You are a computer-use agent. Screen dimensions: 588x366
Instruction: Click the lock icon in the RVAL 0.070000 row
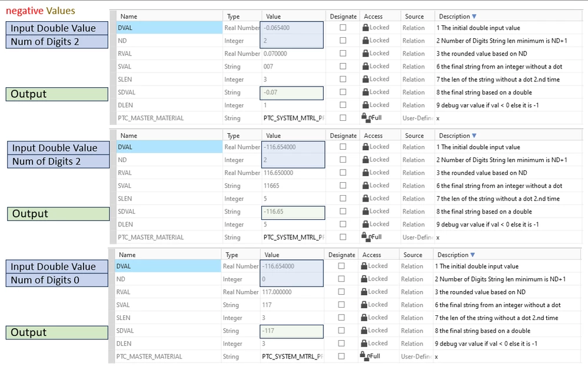tap(366, 53)
